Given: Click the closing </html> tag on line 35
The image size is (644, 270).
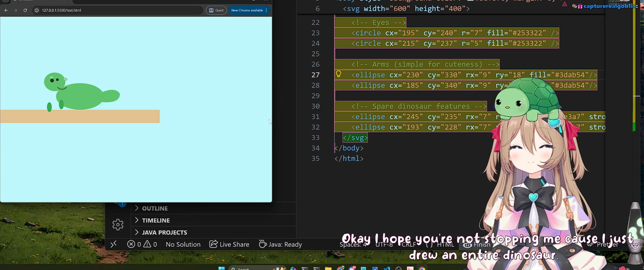Looking at the screenshot, I should [349, 158].
